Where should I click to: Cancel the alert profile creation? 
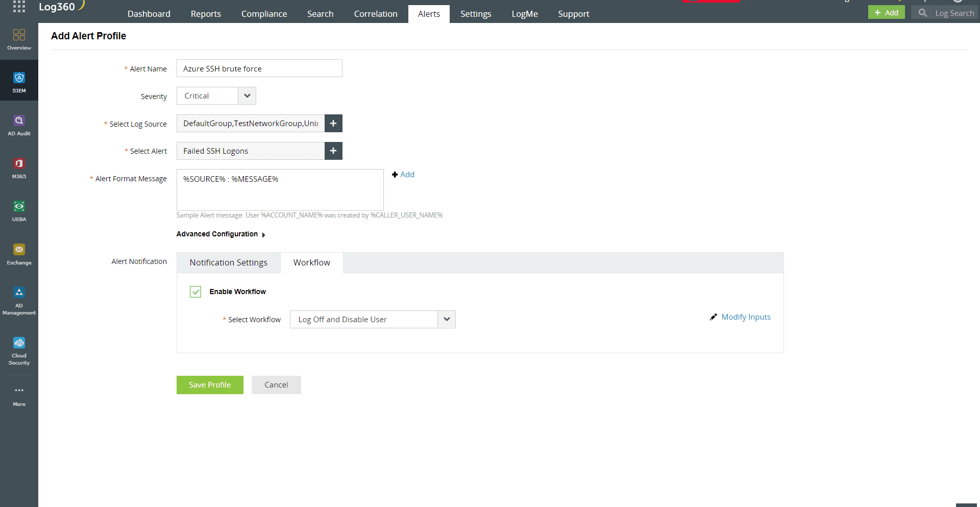click(276, 384)
